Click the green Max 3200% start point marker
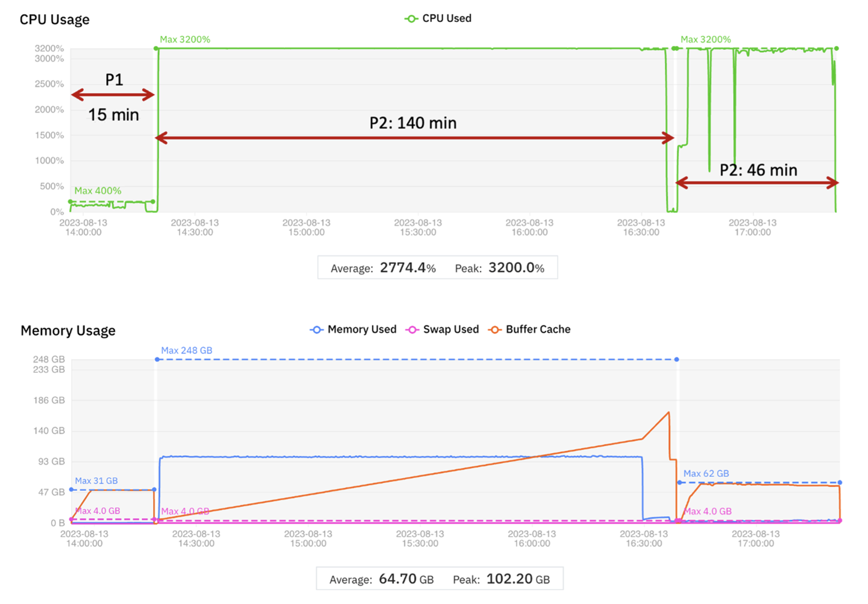 [x=156, y=48]
